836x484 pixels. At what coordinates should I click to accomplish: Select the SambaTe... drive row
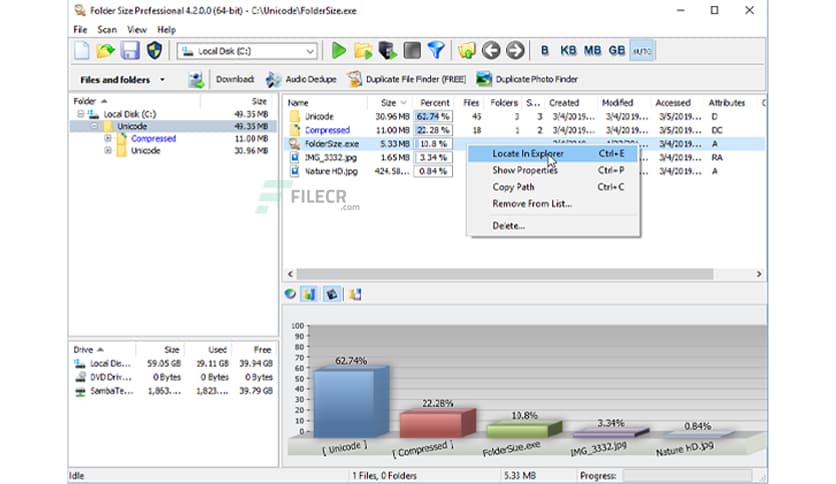coord(173,391)
